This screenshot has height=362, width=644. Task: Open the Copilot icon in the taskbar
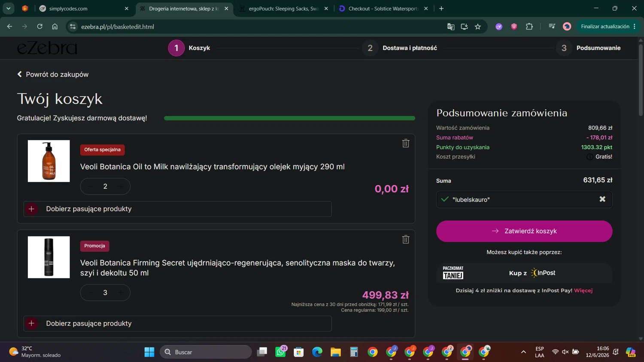tap(631, 352)
